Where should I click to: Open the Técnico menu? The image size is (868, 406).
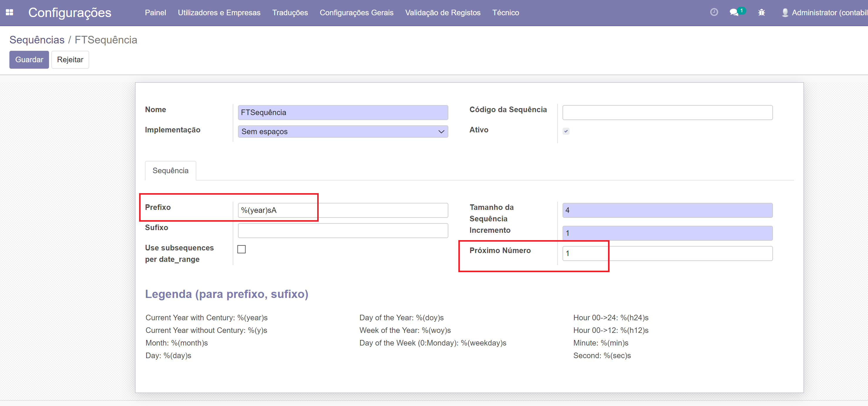tap(505, 13)
